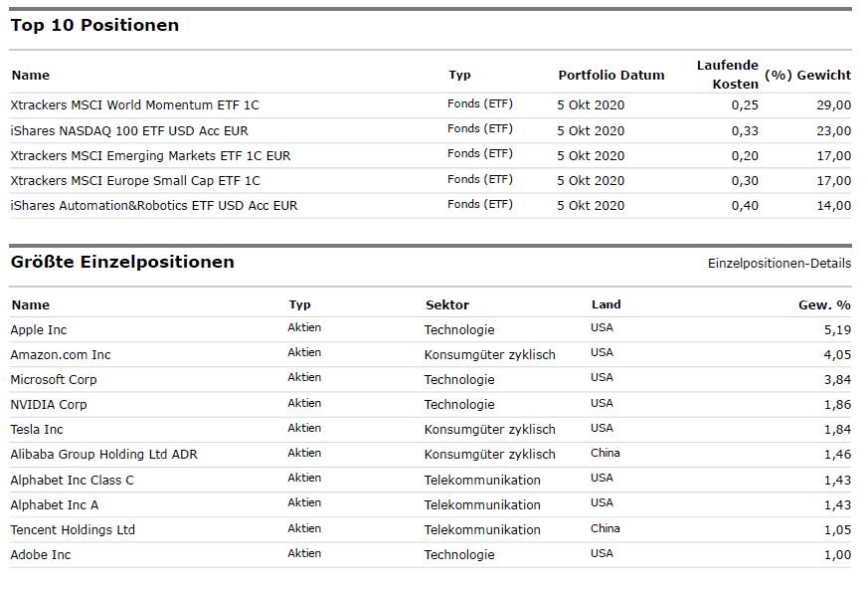
Task: Click Alphabet Inc Class C
Action: [72, 480]
